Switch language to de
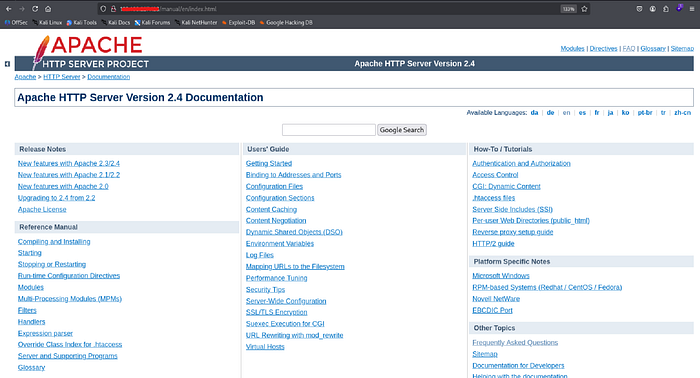The height and width of the screenshot is (378, 700). (550, 112)
